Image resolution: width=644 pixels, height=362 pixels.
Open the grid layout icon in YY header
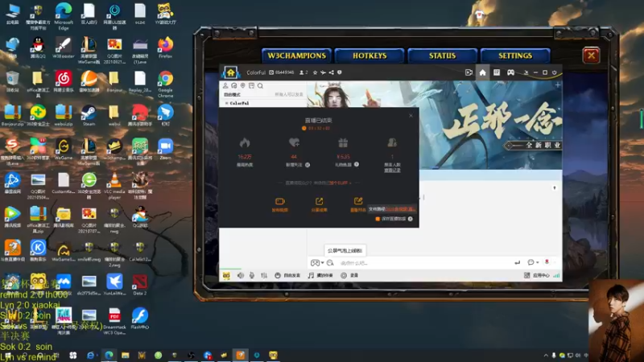pyautogui.click(x=497, y=72)
